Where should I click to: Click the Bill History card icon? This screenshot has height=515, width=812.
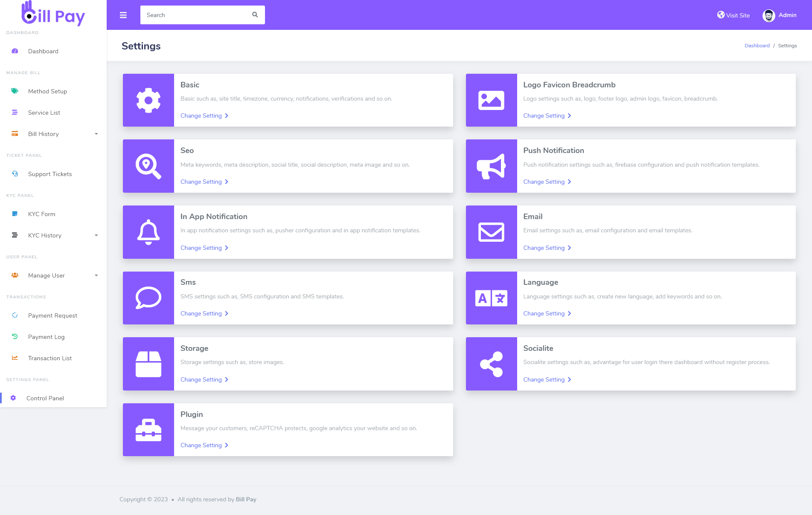pos(15,134)
